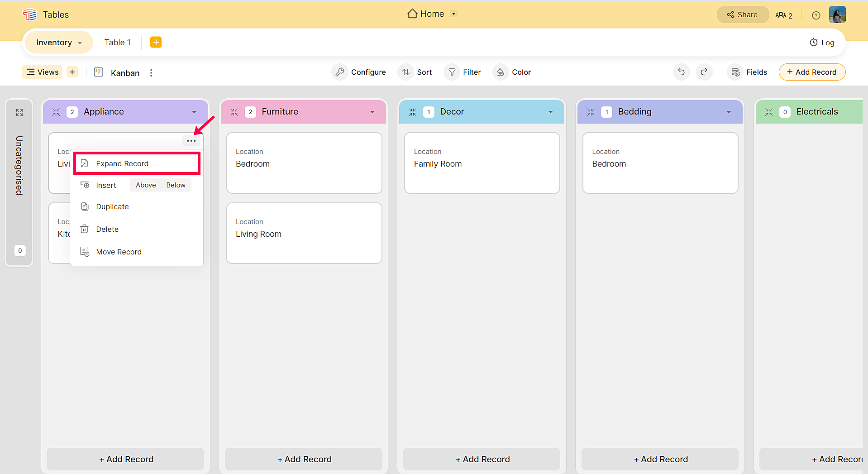Click the Appliance column title
This screenshot has width=868, height=474.
pos(104,112)
